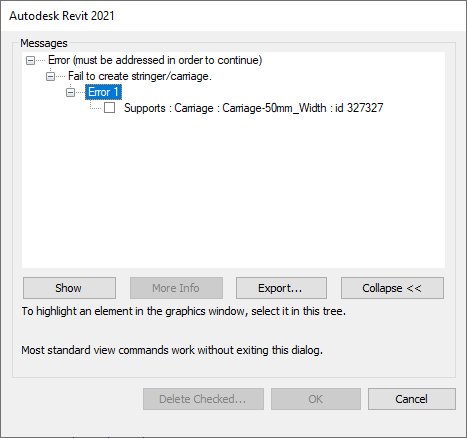Viewport: 467px width, 438px height.
Task: Collapse the 'Fail to create stringer/carriage' node
Action: [x=50, y=77]
